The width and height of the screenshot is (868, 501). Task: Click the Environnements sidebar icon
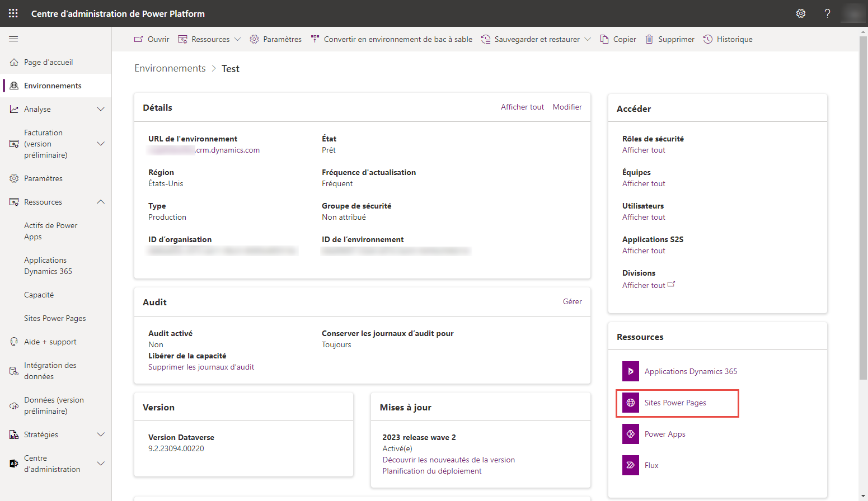point(14,86)
